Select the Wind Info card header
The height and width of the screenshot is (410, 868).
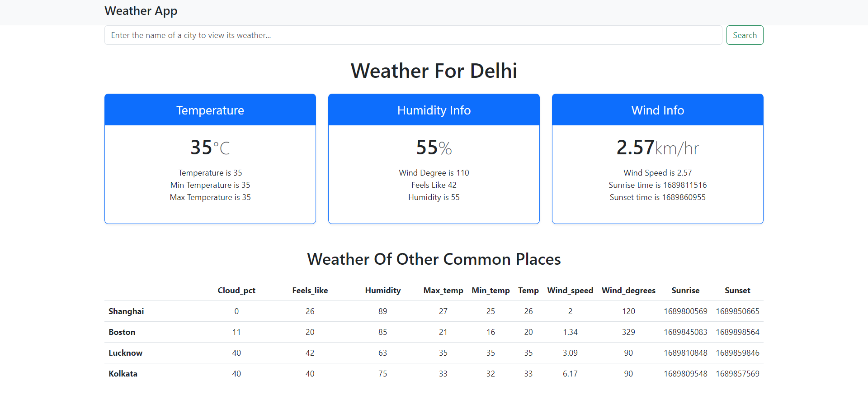coord(657,110)
